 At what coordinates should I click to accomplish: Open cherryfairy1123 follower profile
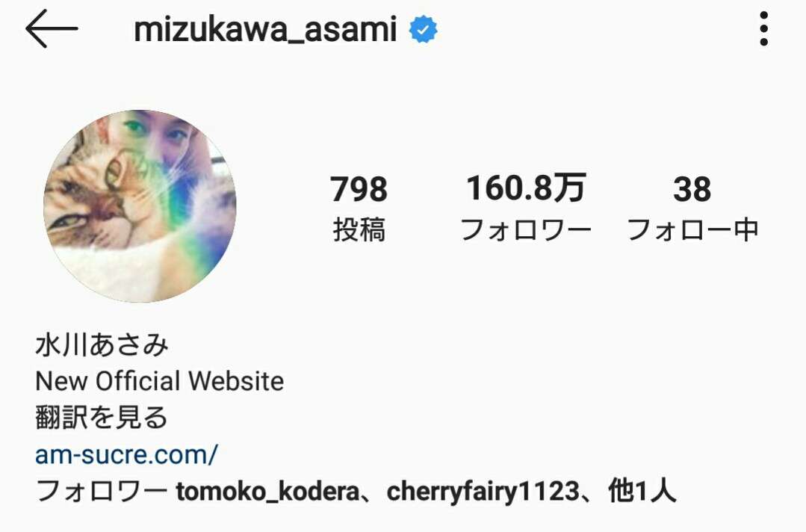(x=483, y=491)
